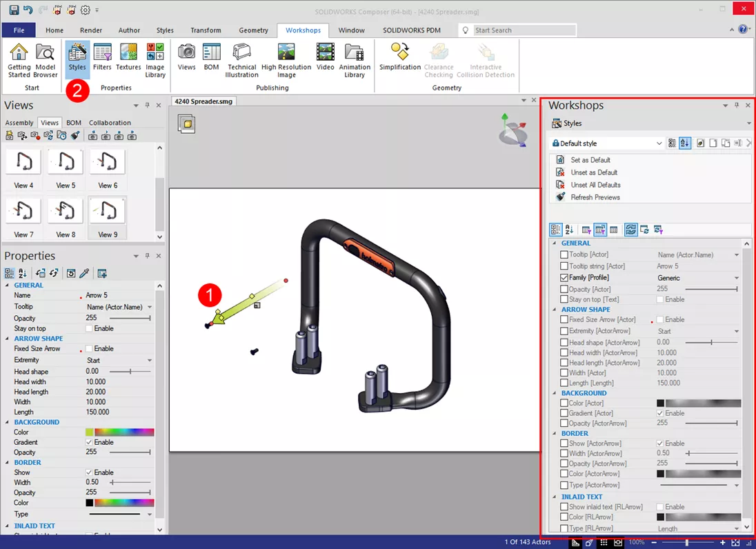The width and height of the screenshot is (756, 549).
Task: Click the settings gear in the quick access toolbar
Action: coord(85,10)
